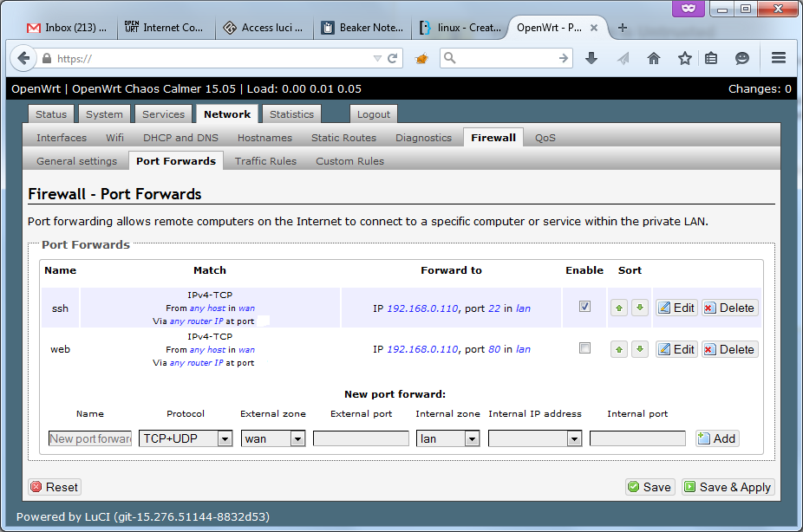Image resolution: width=803 pixels, height=532 pixels.
Task: Click the Save & Apply button
Action: point(728,487)
